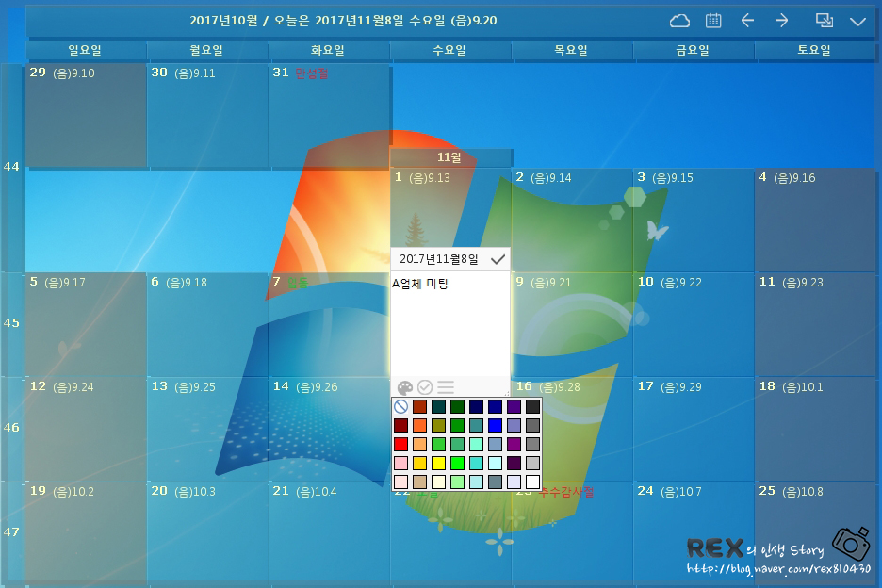Open the three-lines menu in note editor

pos(446,387)
